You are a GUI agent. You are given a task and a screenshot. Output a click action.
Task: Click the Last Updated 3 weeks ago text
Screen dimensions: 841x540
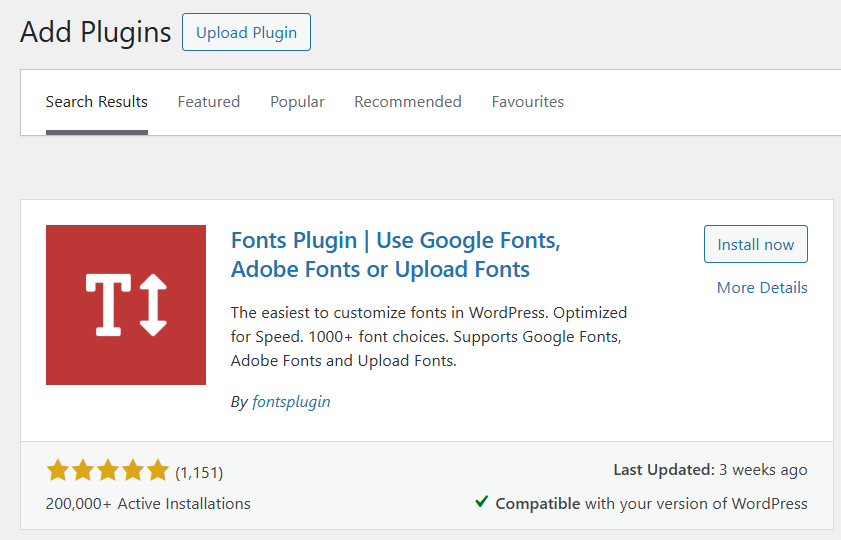click(710, 470)
